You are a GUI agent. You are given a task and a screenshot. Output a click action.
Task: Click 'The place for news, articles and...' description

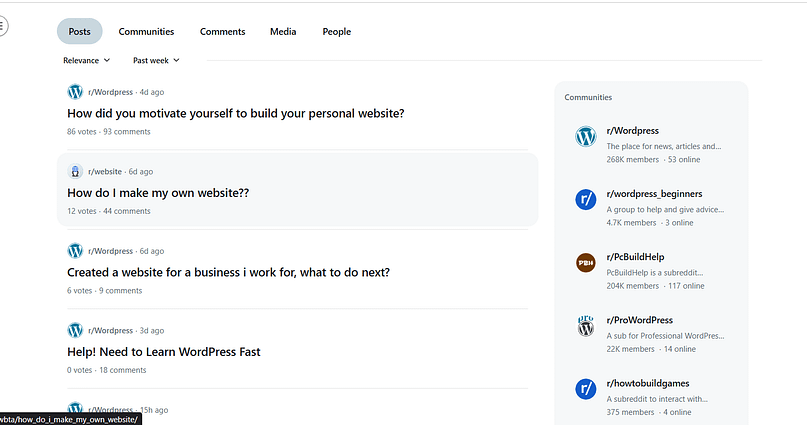664,146
